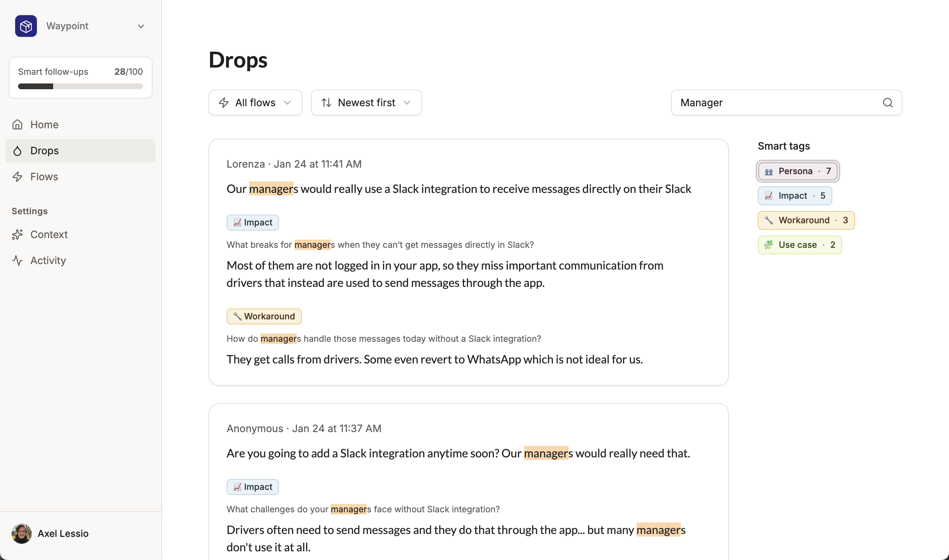Click the Activity pulse icon
Screen dimensions: 949x560
(x=17, y=260)
